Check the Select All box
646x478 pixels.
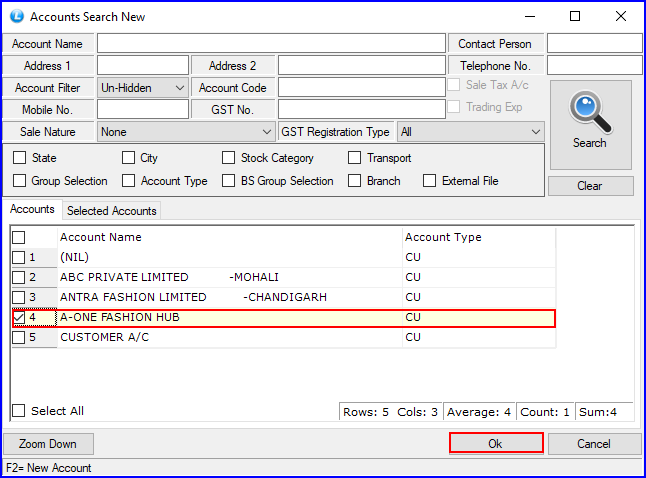[19, 411]
